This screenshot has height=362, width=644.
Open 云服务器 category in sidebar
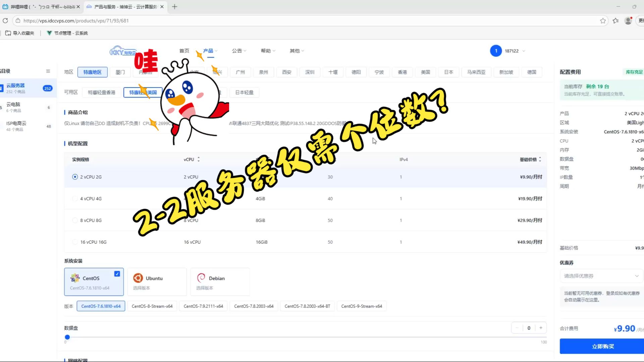pos(28,88)
